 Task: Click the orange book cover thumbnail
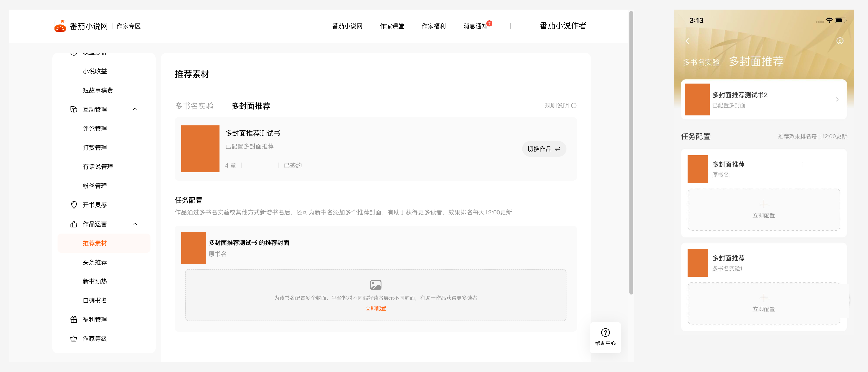200,149
